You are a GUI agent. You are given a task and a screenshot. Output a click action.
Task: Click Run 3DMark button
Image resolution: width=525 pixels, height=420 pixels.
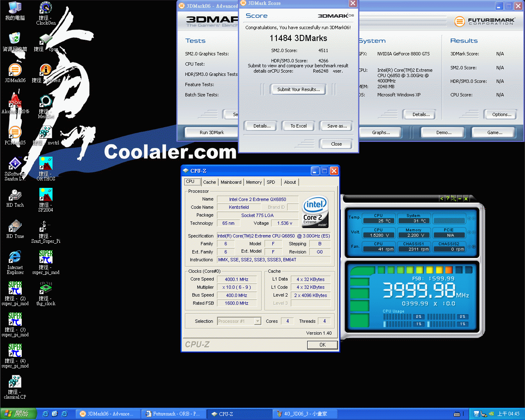click(212, 132)
